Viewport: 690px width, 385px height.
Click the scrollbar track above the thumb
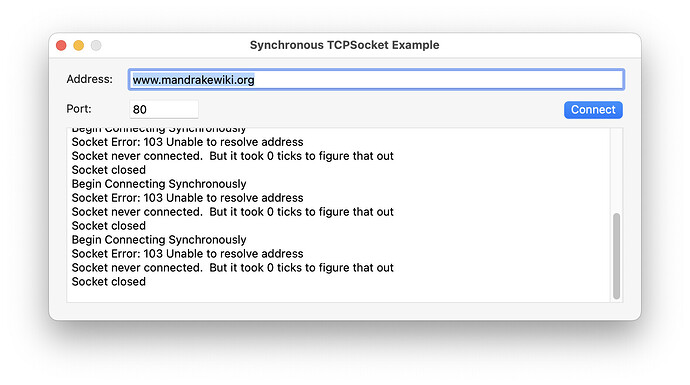pyautogui.click(x=617, y=171)
